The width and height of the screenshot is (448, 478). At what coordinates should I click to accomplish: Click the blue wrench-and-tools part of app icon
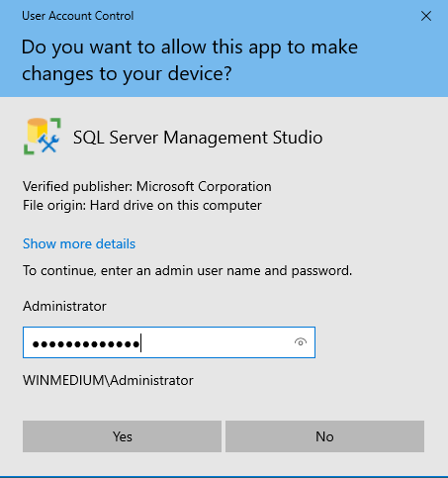48,143
